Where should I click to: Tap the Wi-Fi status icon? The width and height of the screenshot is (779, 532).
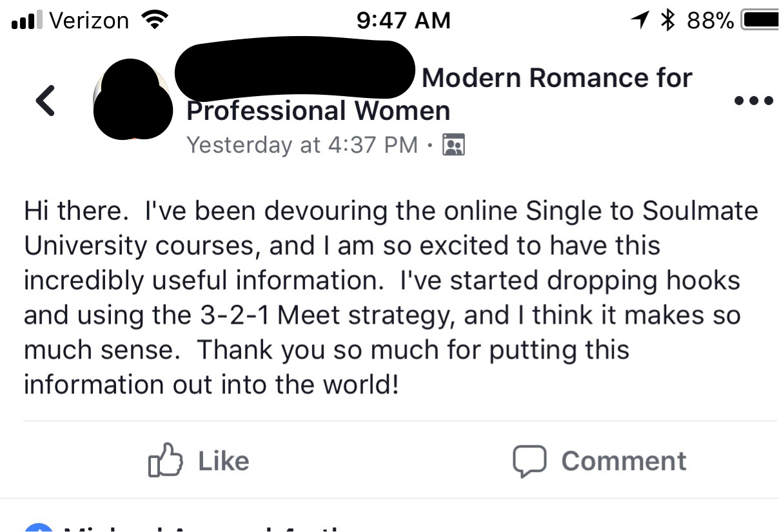tap(153, 21)
